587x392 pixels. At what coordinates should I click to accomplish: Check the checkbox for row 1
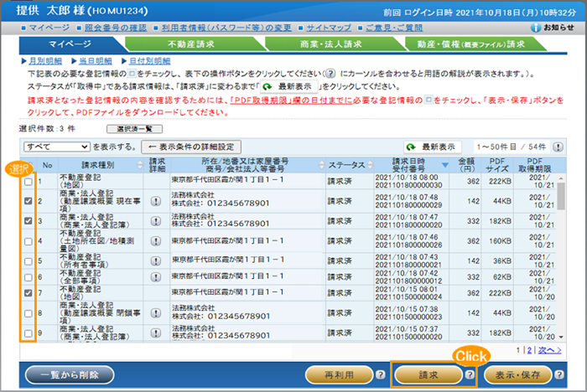coord(29,182)
